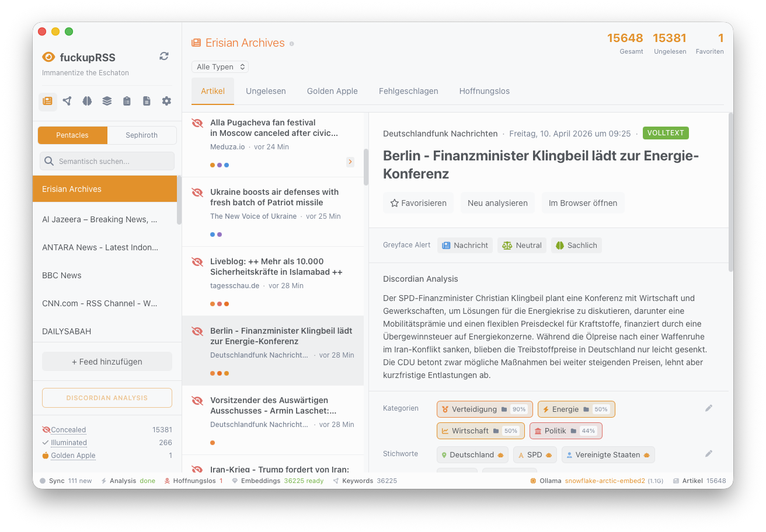766x532 pixels.
Task: Open the Alle Typen dropdown
Action: pyautogui.click(x=220, y=66)
